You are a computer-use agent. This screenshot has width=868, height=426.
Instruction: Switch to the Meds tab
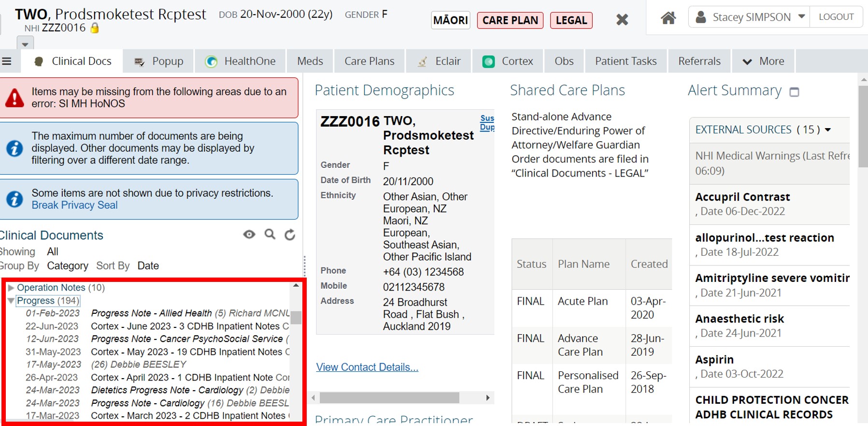(310, 61)
